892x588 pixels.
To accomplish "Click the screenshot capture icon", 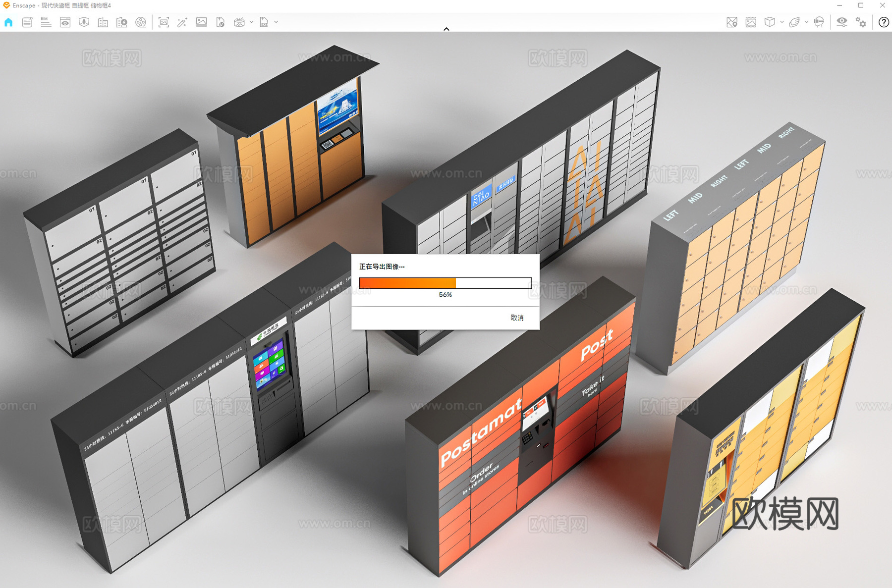I will click(164, 22).
